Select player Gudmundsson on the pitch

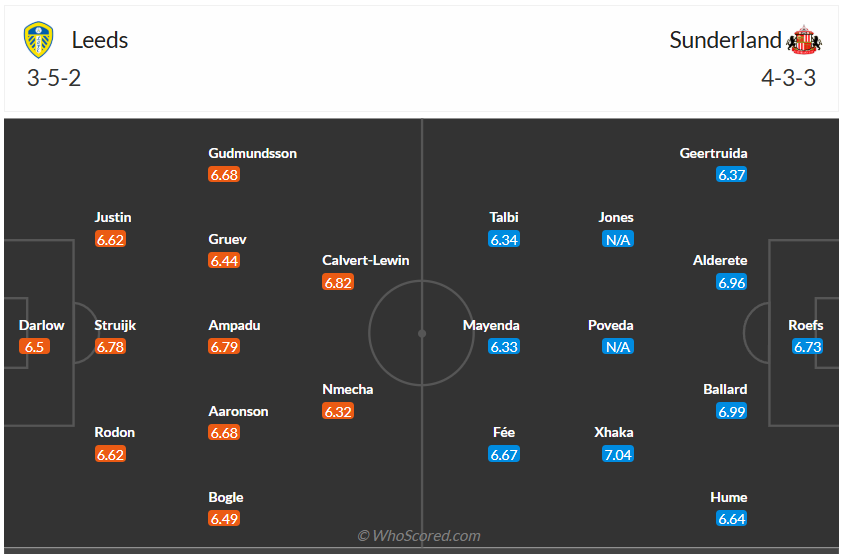pyautogui.click(x=252, y=153)
